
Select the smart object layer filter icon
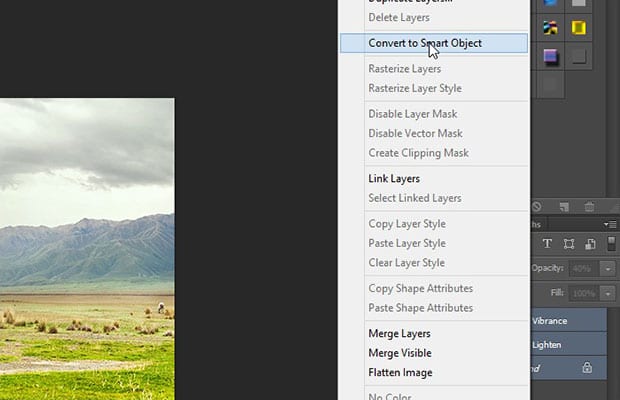tap(590, 244)
